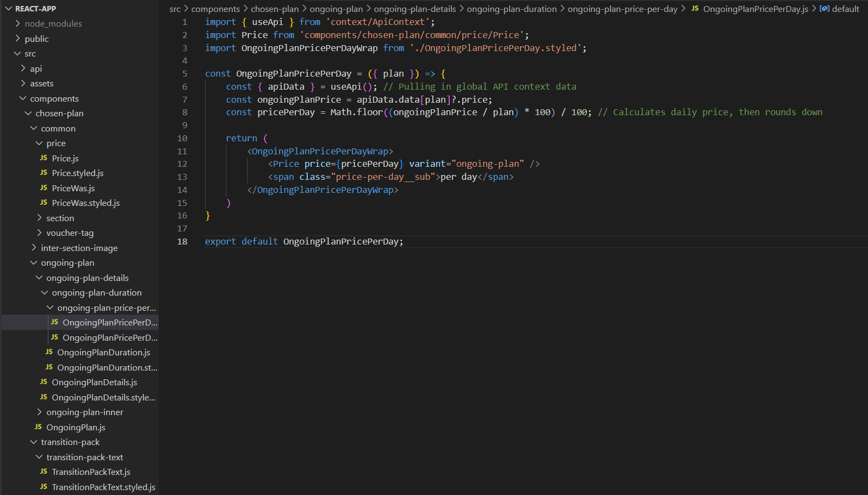Click JS icon of TransitionPackText.js
868x495 pixels.
[44, 471]
